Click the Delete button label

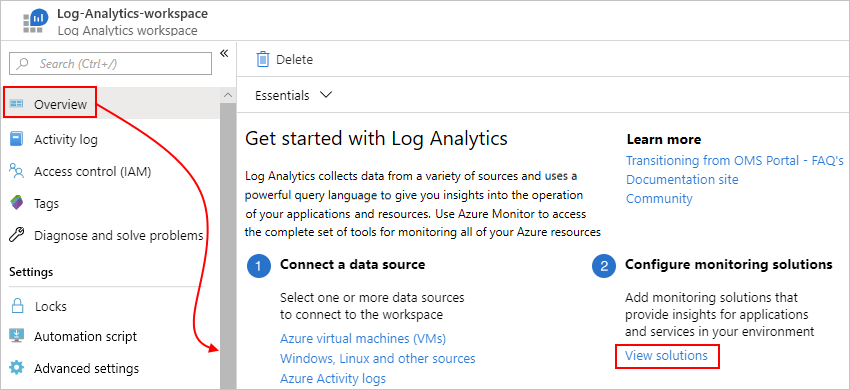pyautogui.click(x=294, y=60)
